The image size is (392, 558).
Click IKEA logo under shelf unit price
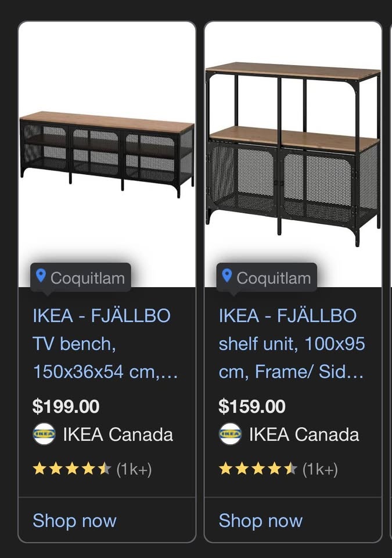230,434
